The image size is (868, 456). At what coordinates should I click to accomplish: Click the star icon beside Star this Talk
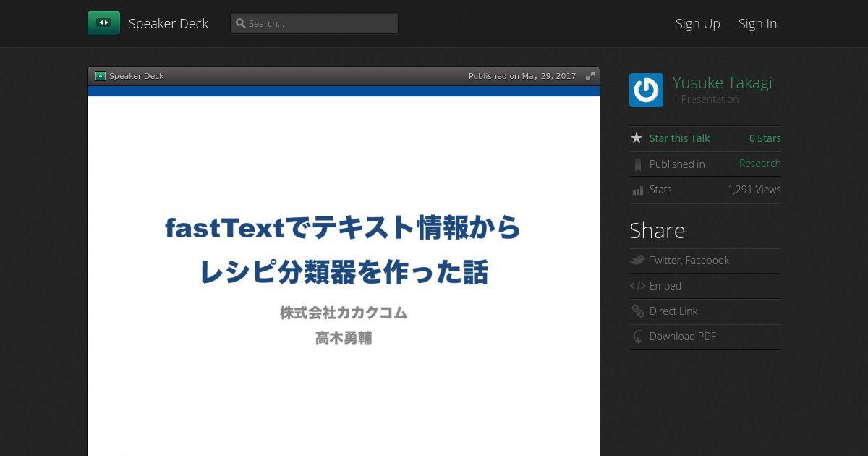pyautogui.click(x=637, y=138)
